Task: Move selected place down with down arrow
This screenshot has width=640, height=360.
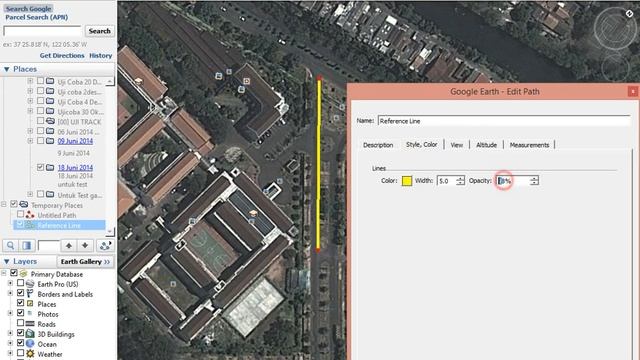Action: coord(85,245)
